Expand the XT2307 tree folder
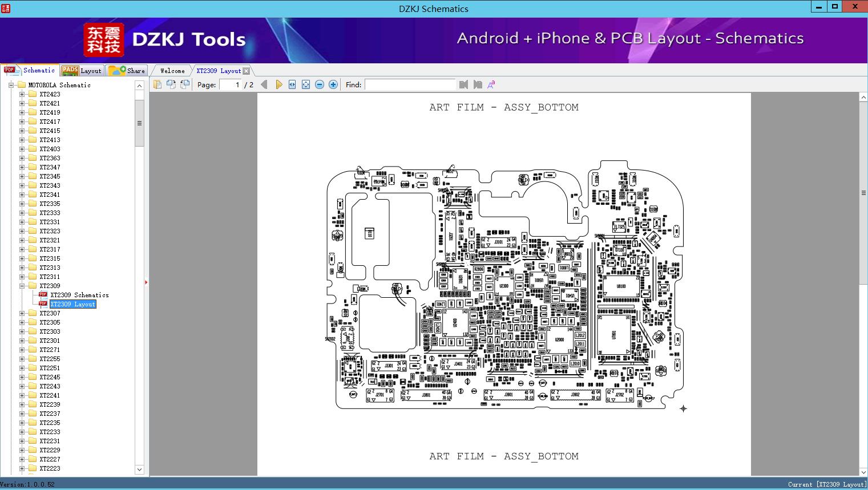The width and height of the screenshot is (868, 490). pyautogui.click(x=22, y=313)
